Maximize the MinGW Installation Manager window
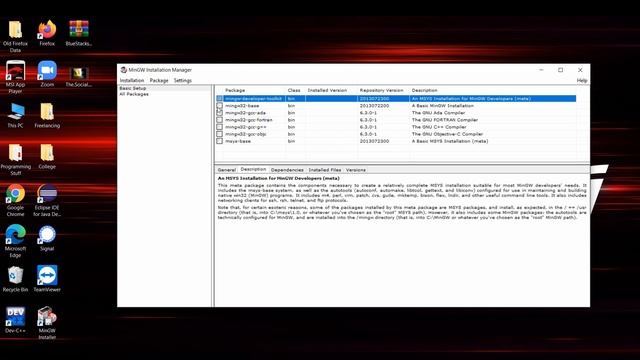This screenshot has width=640, height=360. 560,70
